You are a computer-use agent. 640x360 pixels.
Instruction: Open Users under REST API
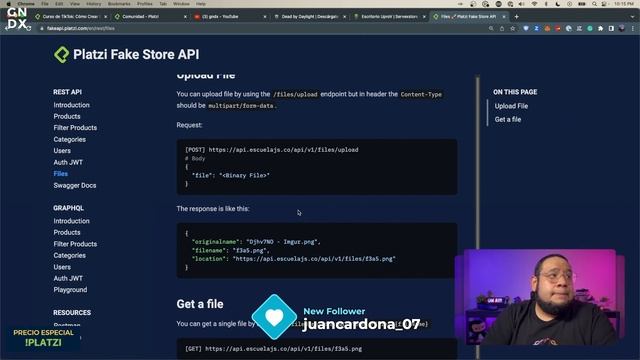pyautogui.click(x=62, y=151)
